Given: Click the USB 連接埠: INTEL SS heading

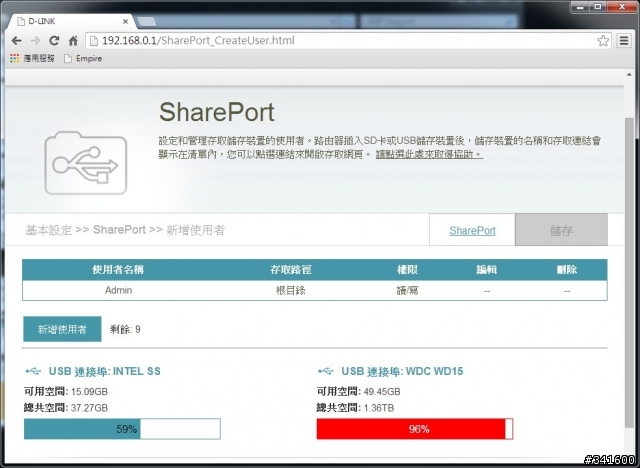Looking at the screenshot, I should pos(104,371).
